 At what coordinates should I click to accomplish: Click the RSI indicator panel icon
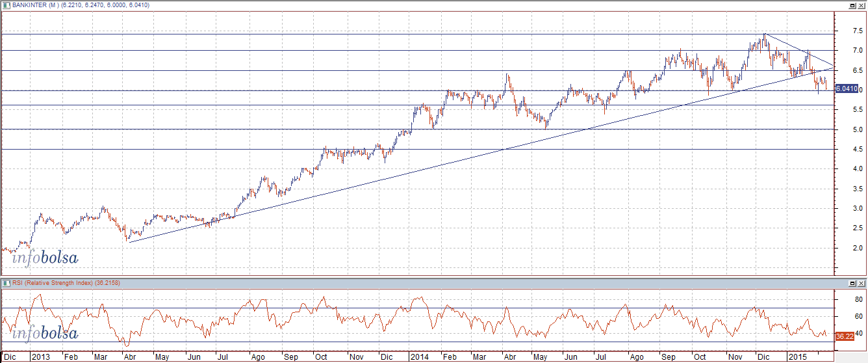pyautogui.click(x=5, y=283)
